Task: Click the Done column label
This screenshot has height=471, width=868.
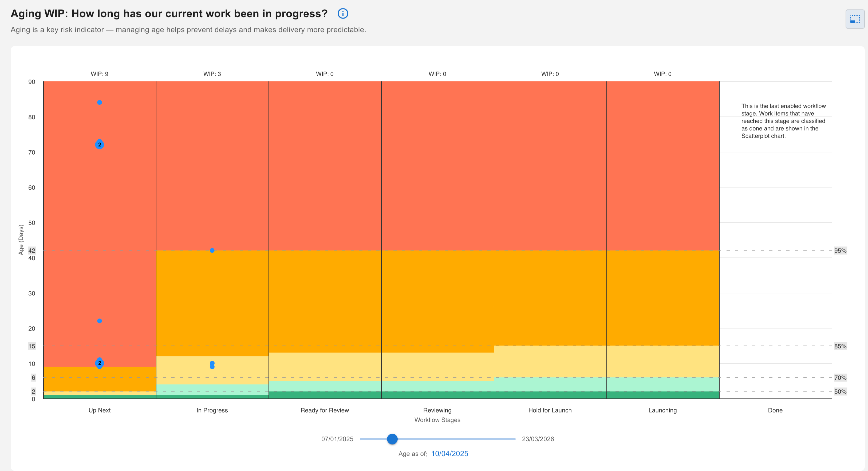Action: (775, 410)
